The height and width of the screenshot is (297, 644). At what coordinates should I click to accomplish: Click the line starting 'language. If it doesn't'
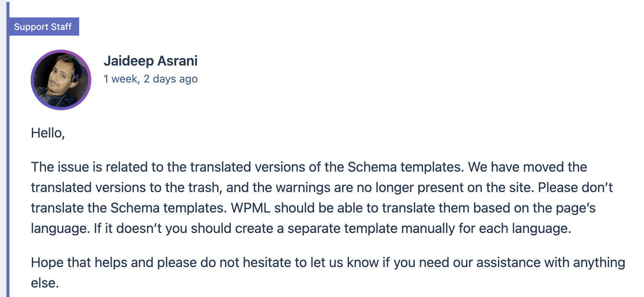pyautogui.click(x=301, y=228)
